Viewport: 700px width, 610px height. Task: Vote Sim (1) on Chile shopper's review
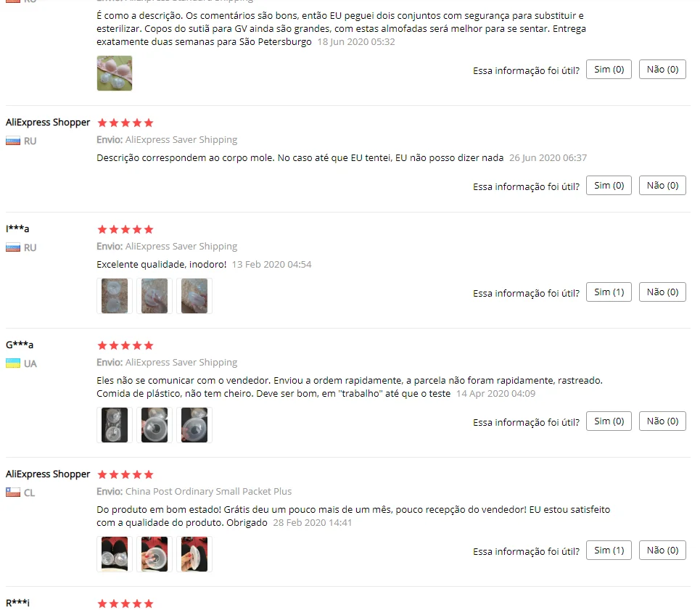pyautogui.click(x=609, y=551)
